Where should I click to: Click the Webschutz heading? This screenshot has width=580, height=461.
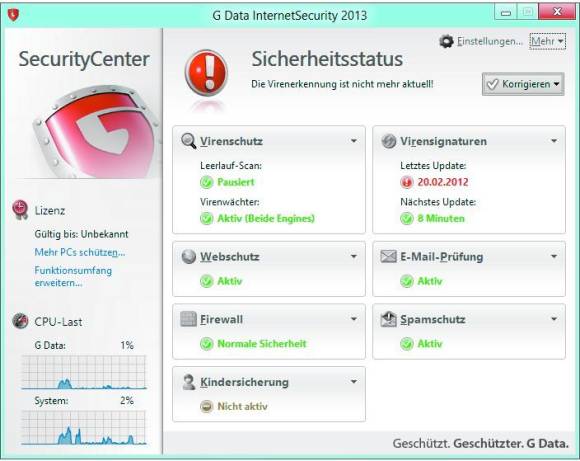click(230, 256)
